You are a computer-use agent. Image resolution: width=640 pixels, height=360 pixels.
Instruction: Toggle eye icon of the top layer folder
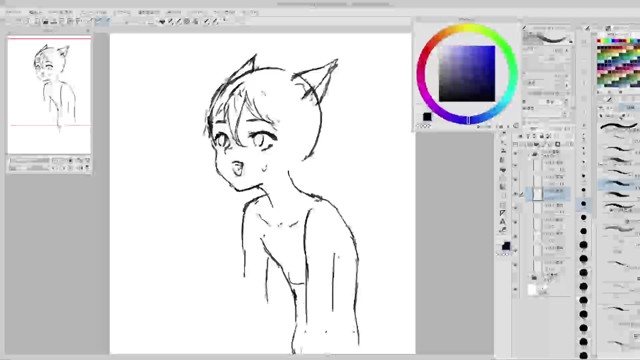(x=516, y=154)
